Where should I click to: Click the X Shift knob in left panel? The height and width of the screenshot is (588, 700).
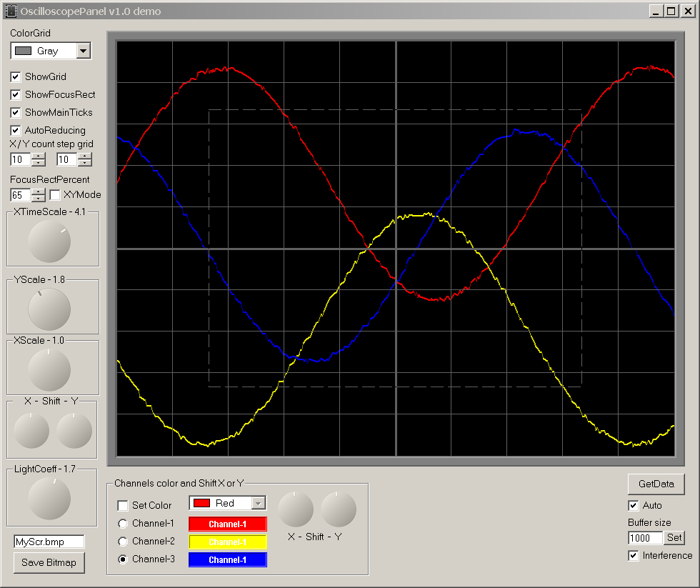[31, 431]
